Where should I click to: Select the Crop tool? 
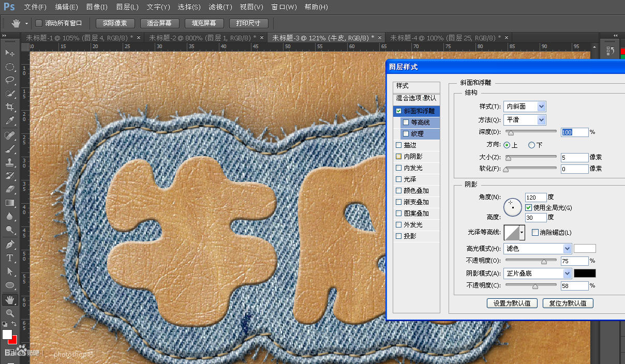10,107
